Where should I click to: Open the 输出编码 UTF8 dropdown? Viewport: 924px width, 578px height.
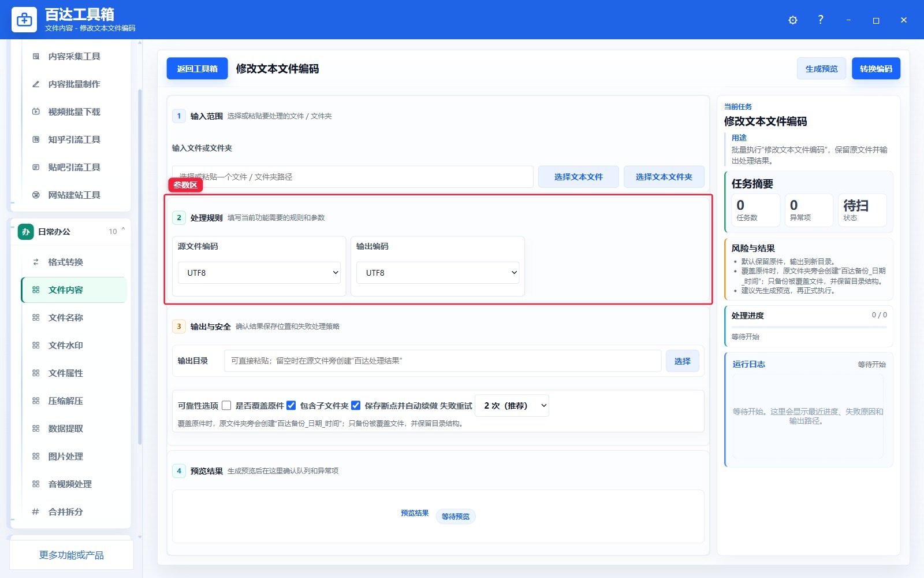438,273
